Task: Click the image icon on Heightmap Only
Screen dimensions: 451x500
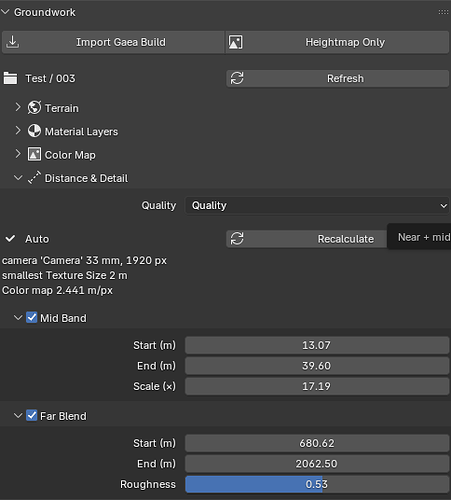Action: (x=235, y=42)
